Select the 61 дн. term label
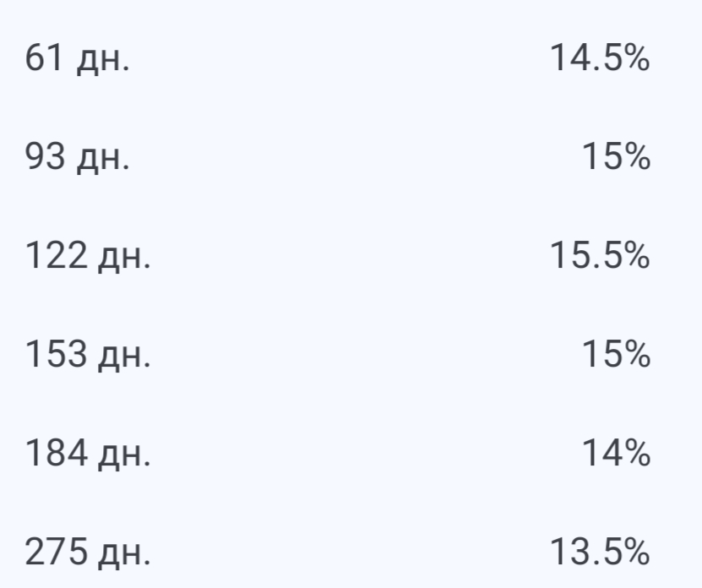Screen dimensions: 702x588 (79, 60)
